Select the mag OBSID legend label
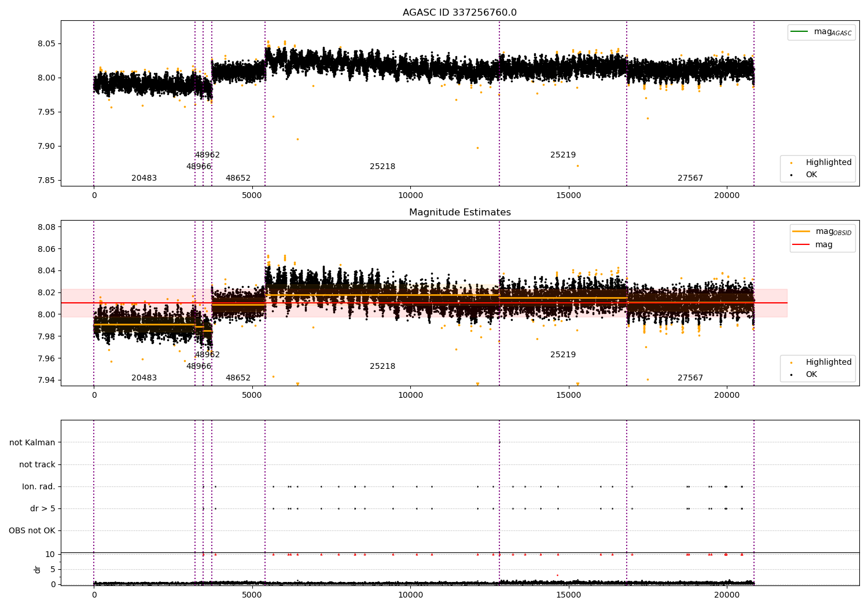Screen dimensions: 868x608 [x=833, y=232]
